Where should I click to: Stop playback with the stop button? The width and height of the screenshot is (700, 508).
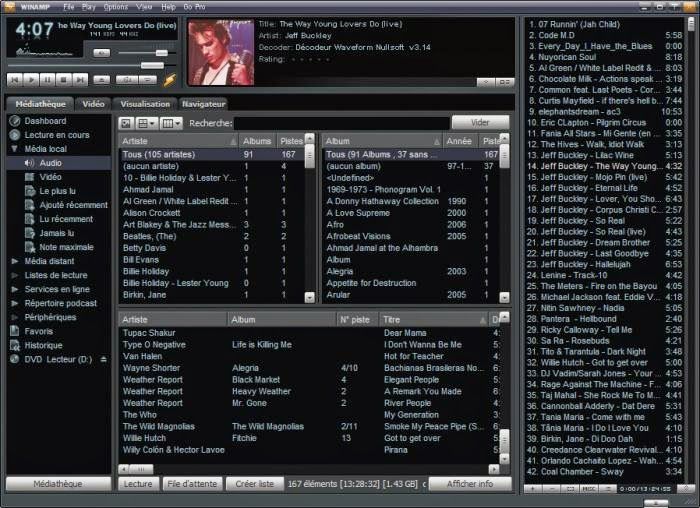coord(63,80)
